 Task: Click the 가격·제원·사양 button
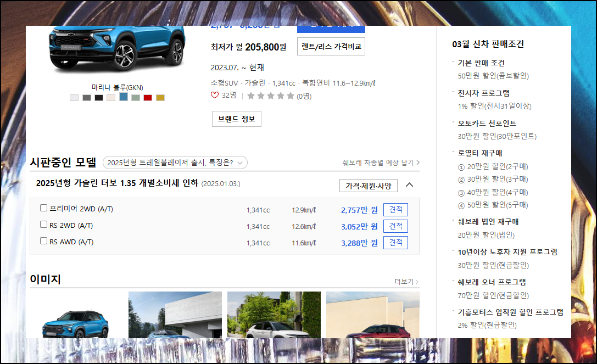tap(368, 186)
